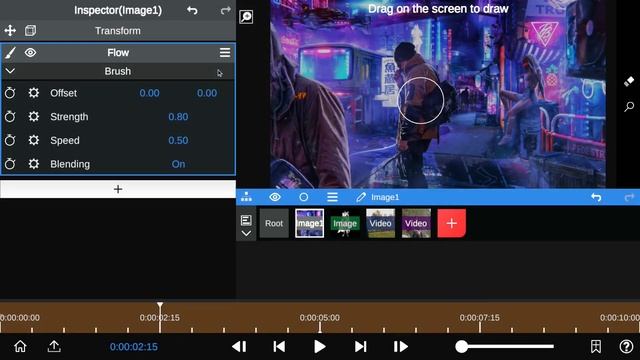Select the second Video layer thumbnail

click(416, 223)
